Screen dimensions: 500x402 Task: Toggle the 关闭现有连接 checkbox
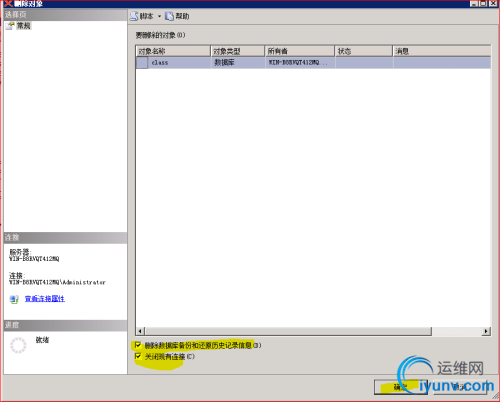coord(138,356)
